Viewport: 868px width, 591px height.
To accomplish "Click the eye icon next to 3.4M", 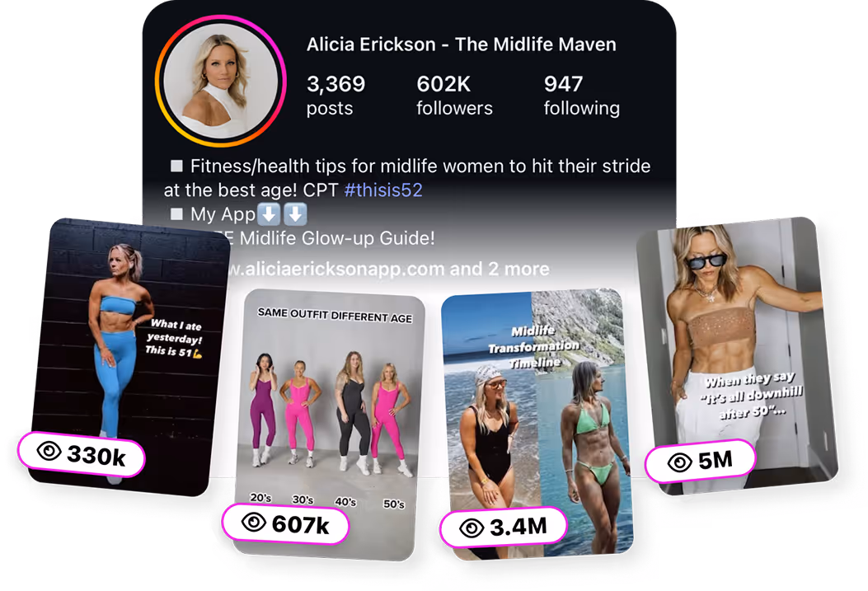I will coord(472,528).
